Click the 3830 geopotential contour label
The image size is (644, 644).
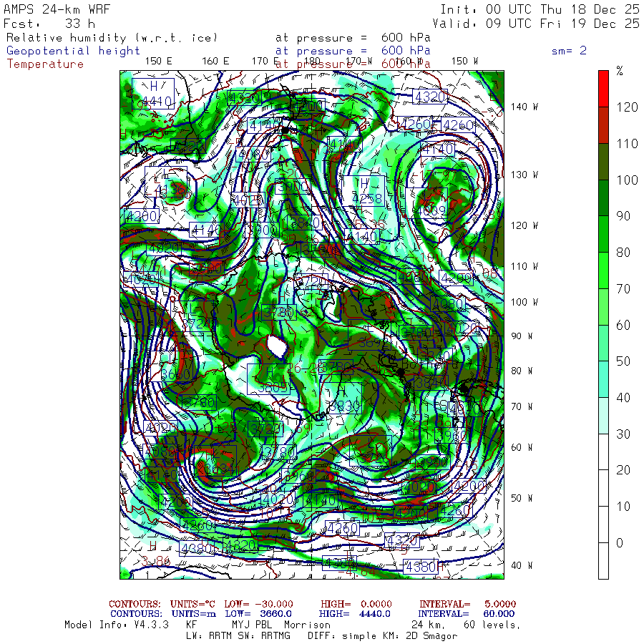(x=343, y=406)
